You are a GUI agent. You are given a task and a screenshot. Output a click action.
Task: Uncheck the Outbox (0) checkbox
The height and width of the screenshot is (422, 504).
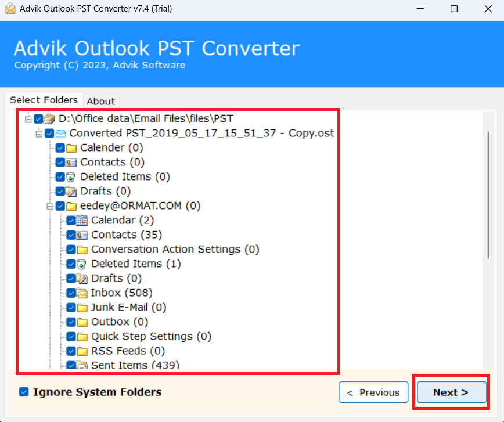[71, 322]
